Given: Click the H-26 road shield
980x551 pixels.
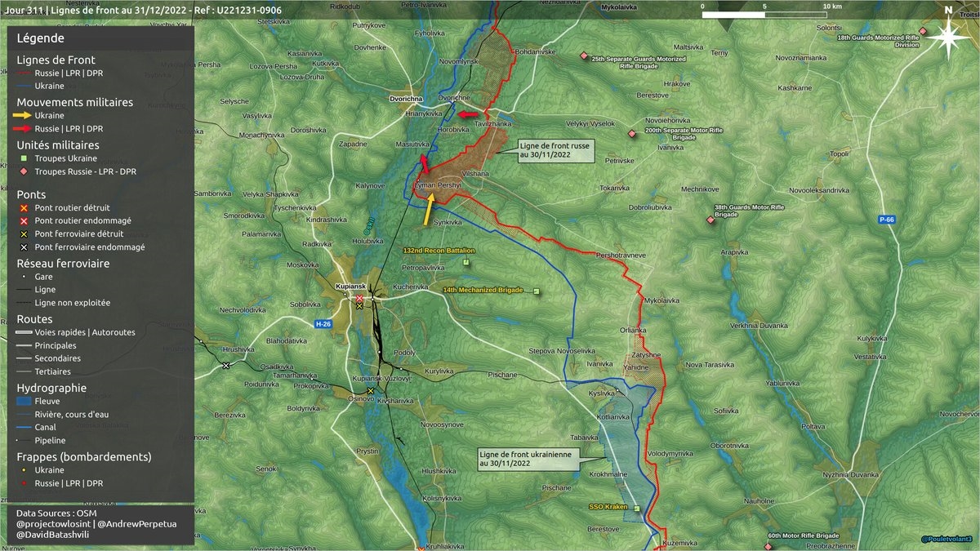Looking at the screenshot, I should point(323,324).
